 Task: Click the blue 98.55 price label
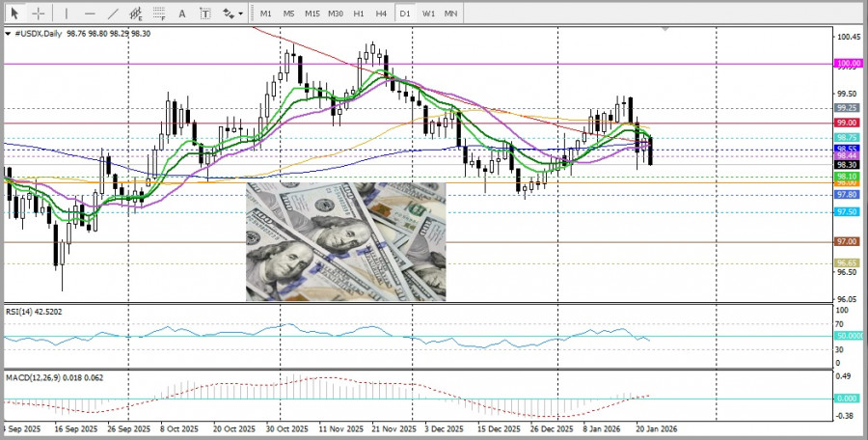click(x=847, y=149)
